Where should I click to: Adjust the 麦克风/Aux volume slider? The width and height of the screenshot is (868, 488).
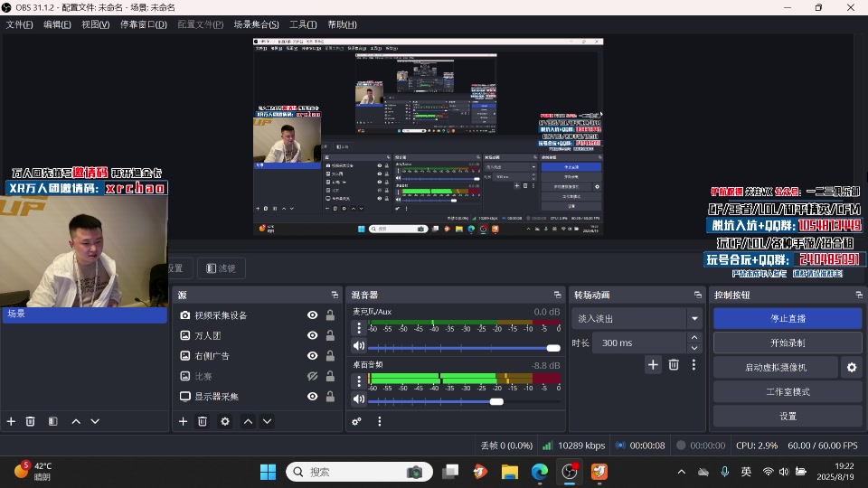pos(464,347)
